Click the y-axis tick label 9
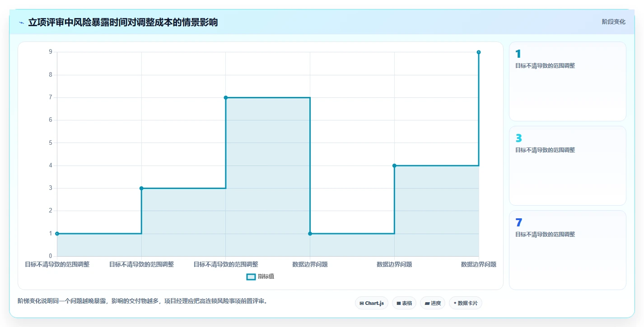This screenshot has width=644, height=327. 51,52
